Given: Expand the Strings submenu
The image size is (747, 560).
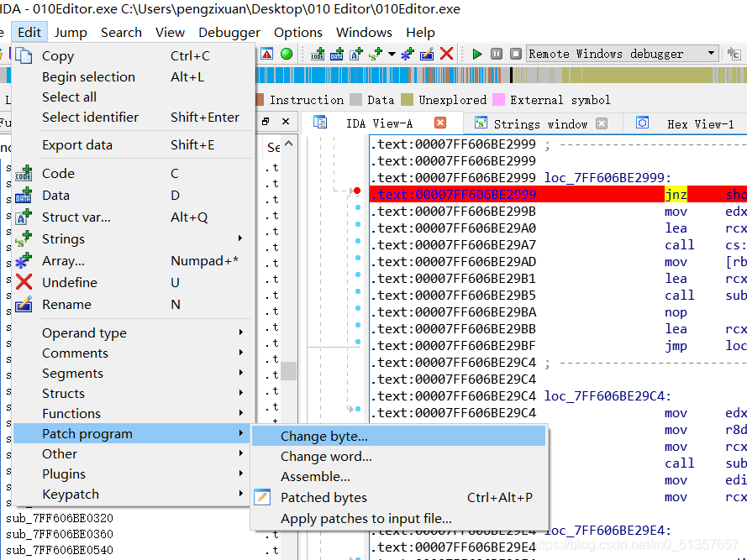Looking at the screenshot, I should 132,238.
